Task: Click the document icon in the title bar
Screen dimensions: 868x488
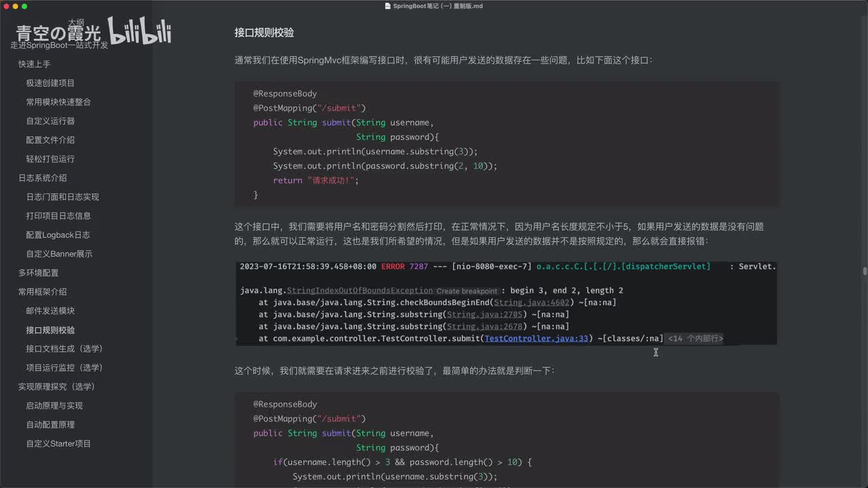Action: click(x=387, y=6)
